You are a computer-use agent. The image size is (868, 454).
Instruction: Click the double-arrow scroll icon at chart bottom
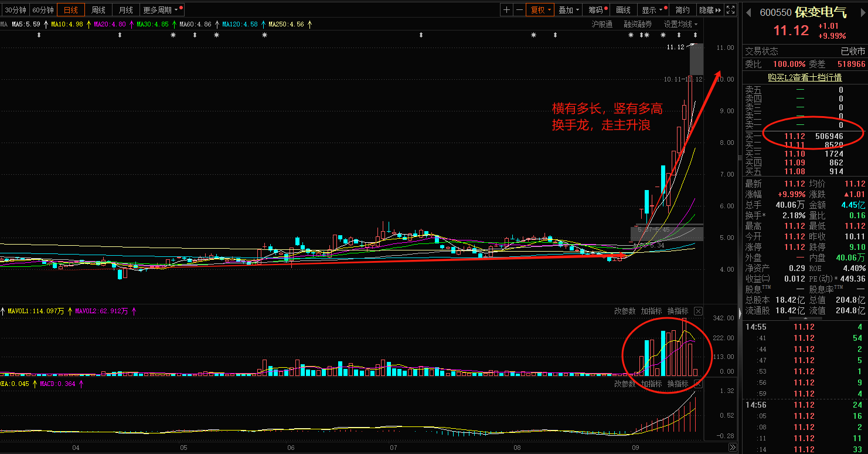pyautogui.click(x=732, y=447)
